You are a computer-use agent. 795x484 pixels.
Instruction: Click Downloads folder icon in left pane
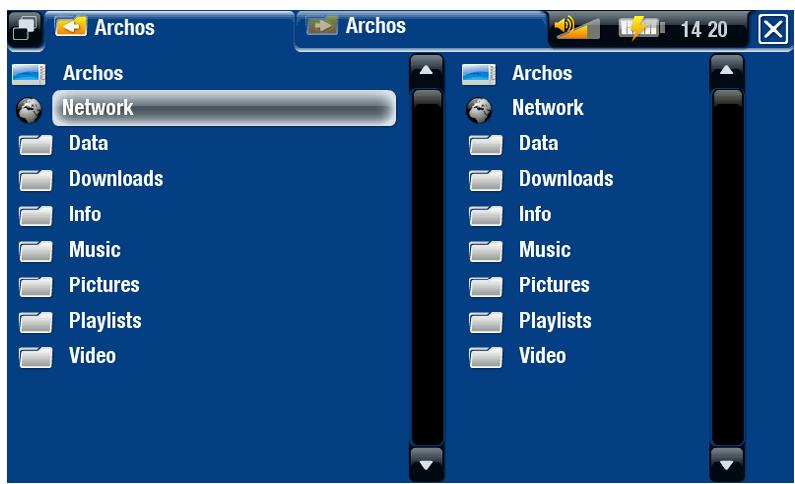(35, 180)
